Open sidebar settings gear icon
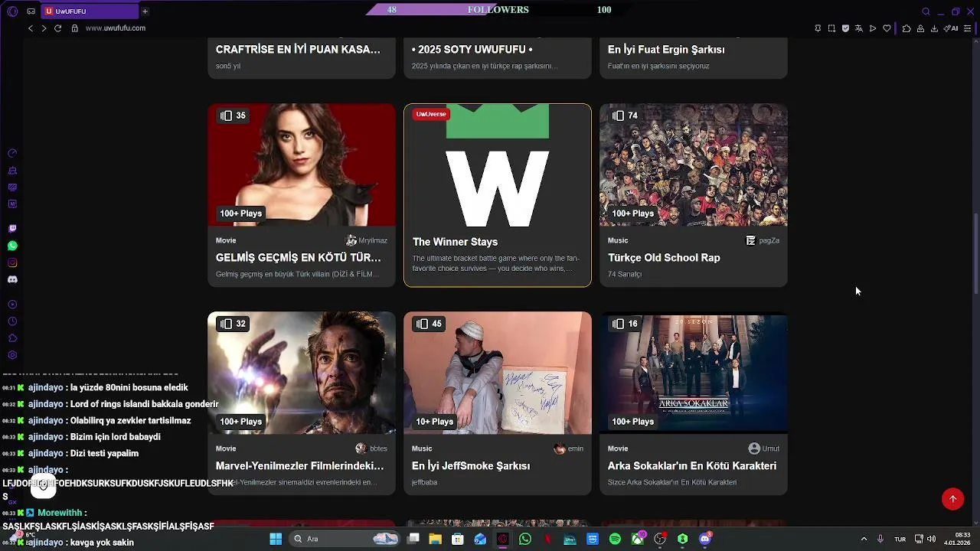The image size is (980, 551). (x=12, y=355)
